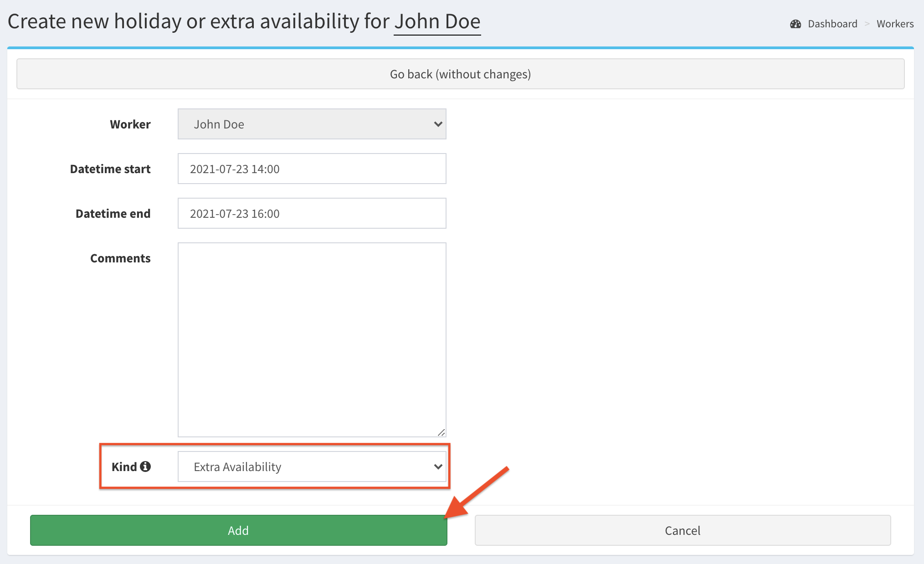The width and height of the screenshot is (924, 564).
Task: Focus the Datetime end field
Action: coord(312,213)
